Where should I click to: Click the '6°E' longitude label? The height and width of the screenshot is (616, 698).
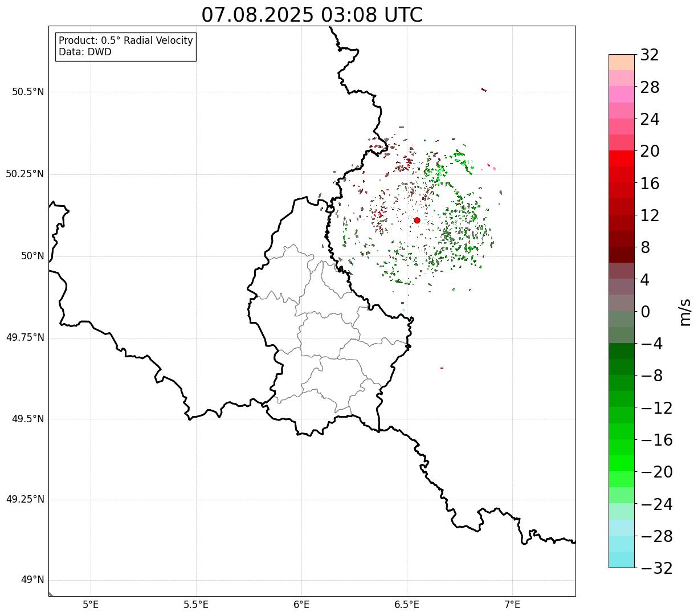coord(301,605)
